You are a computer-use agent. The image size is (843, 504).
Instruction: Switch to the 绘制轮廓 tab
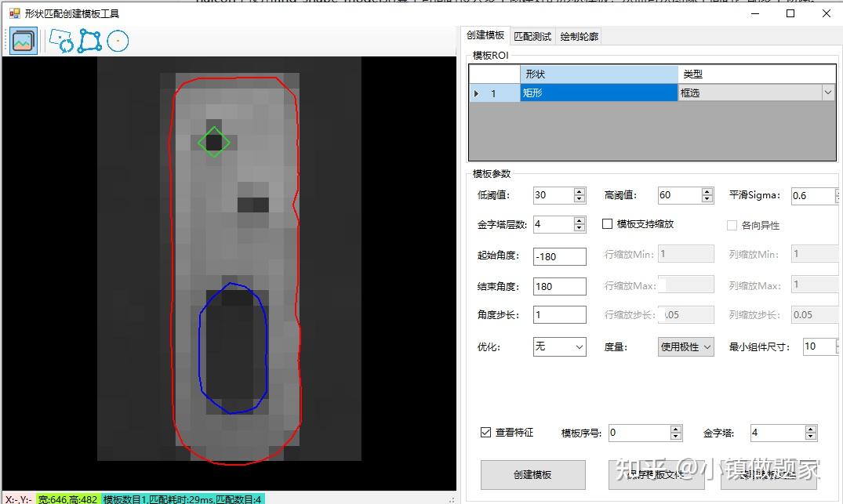(579, 35)
